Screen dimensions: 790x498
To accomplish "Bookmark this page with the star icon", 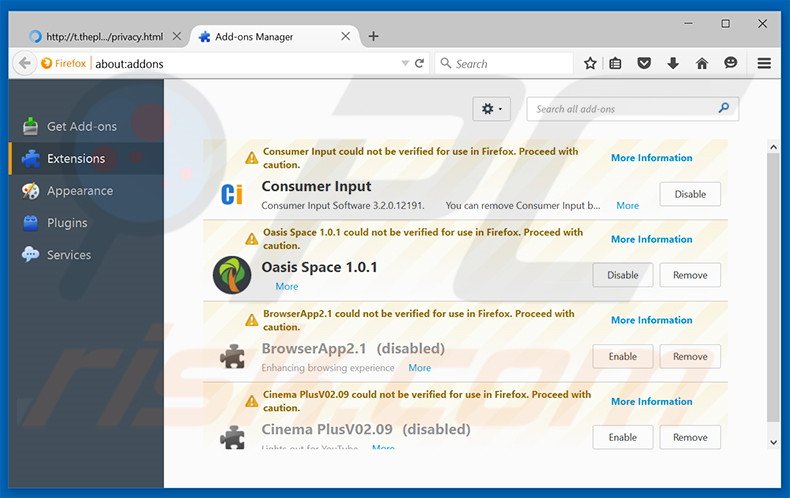I will pos(590,64).
